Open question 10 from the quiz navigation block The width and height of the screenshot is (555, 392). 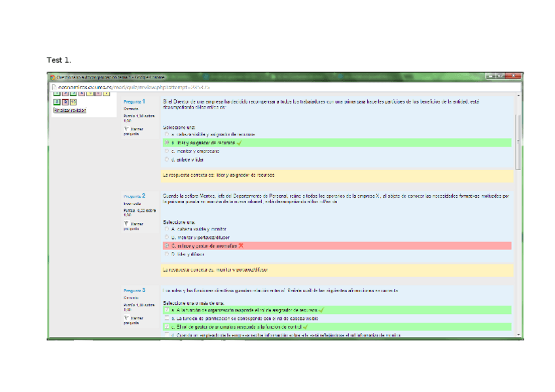coord(74,101)
